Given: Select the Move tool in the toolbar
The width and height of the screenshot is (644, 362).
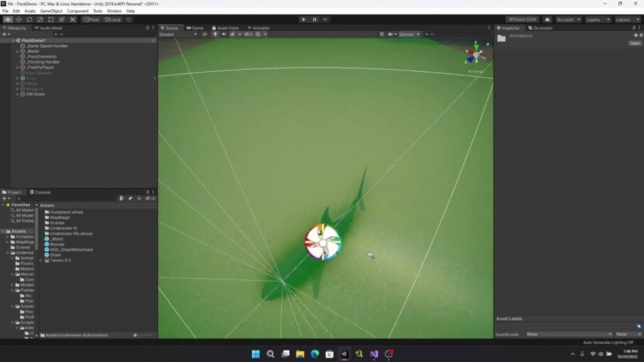Looking at the screenshot, I should tap(18, 19).
